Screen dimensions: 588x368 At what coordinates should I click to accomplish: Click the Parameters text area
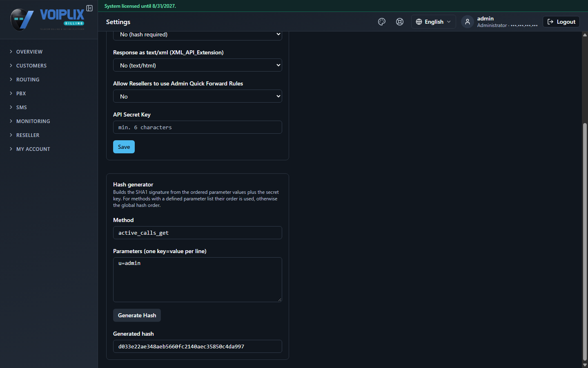pos(198,280)
